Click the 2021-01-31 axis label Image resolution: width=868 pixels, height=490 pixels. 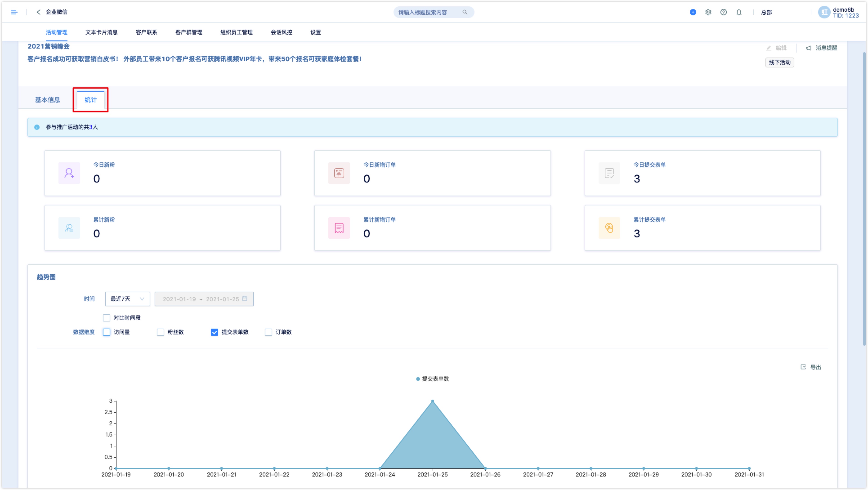pyautogui.click(x=749, y=474)
